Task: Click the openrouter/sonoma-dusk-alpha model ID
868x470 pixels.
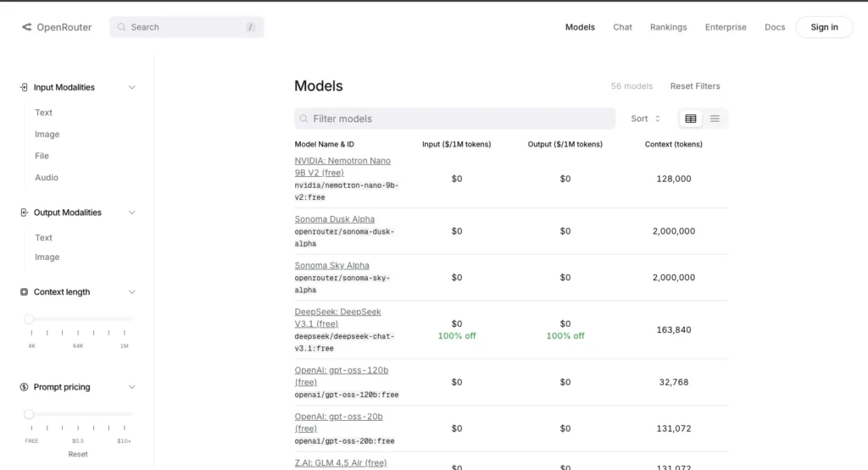Action: point(344,238)
